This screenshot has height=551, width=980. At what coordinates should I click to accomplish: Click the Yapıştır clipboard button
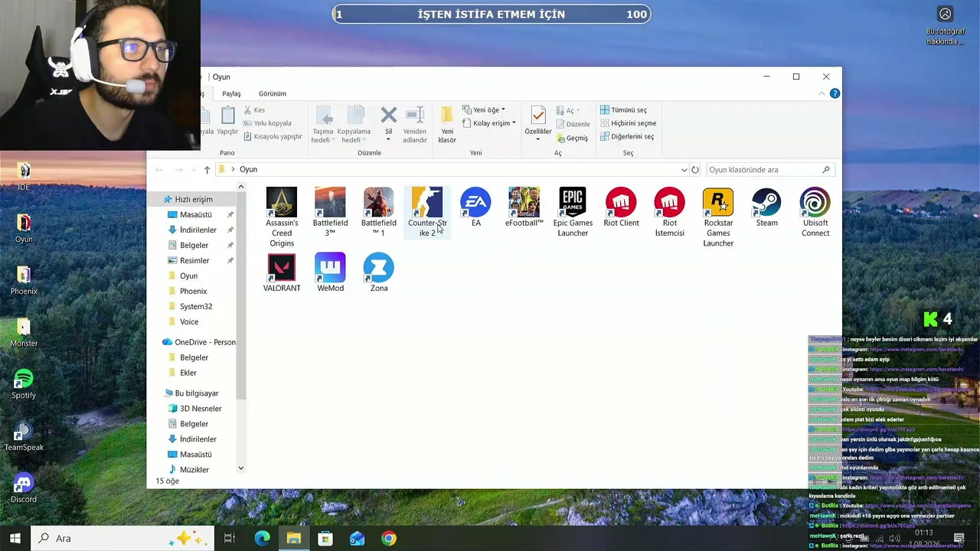[x=227, y=121]
